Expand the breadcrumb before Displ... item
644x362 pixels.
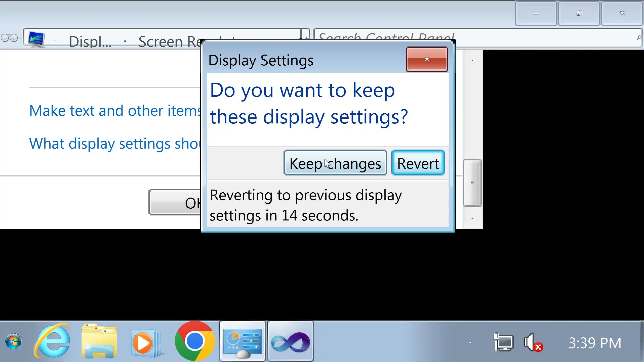point(56,41)
